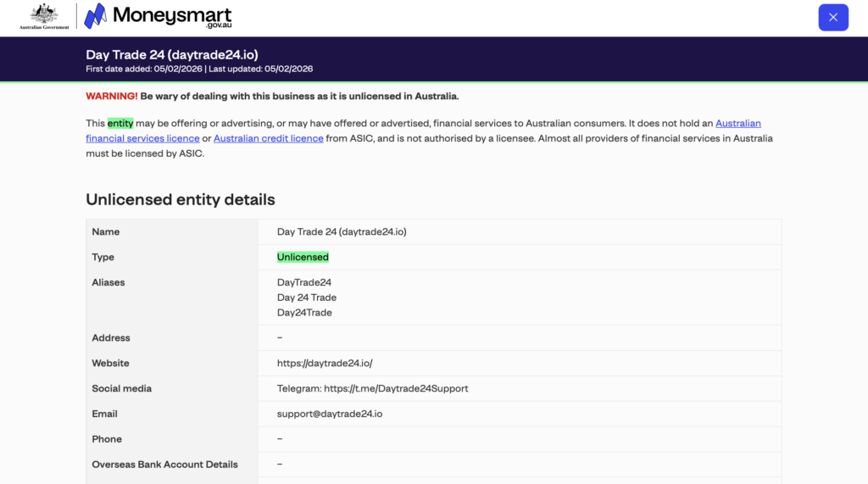Viewport: 868px width, 484px height.
Task: Click the 'Social media' row label
Action: pos(121,389)
